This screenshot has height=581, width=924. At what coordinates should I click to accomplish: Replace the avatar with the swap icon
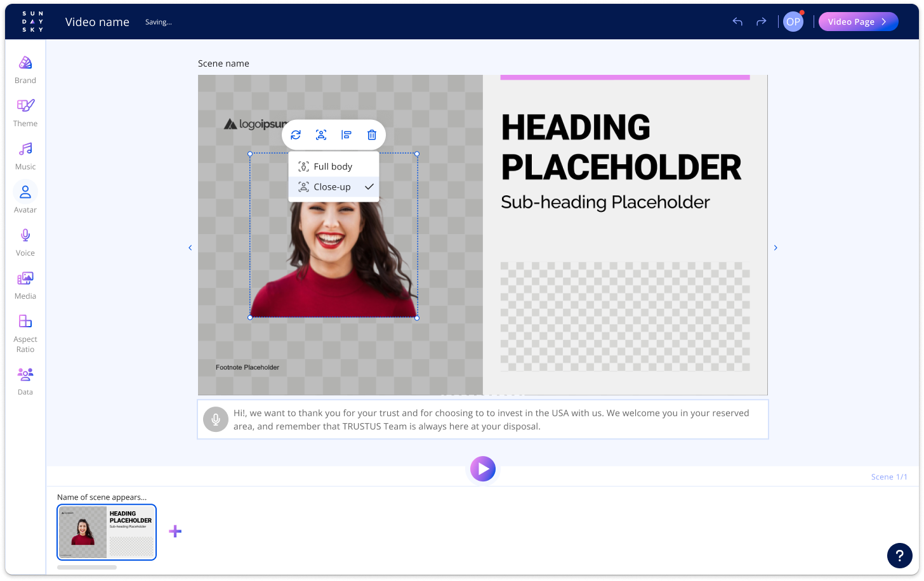(296, 134)
